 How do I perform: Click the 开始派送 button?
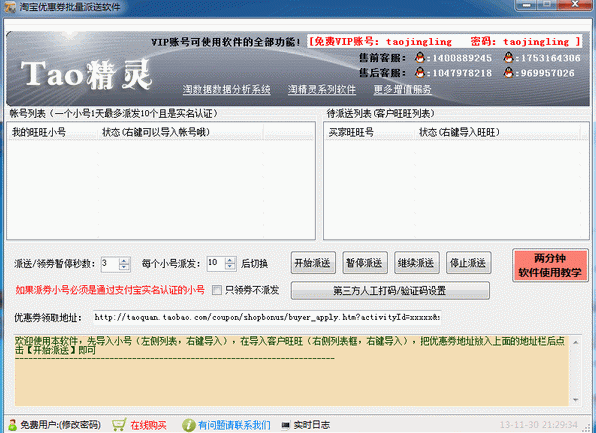click(x=313, y=263)
